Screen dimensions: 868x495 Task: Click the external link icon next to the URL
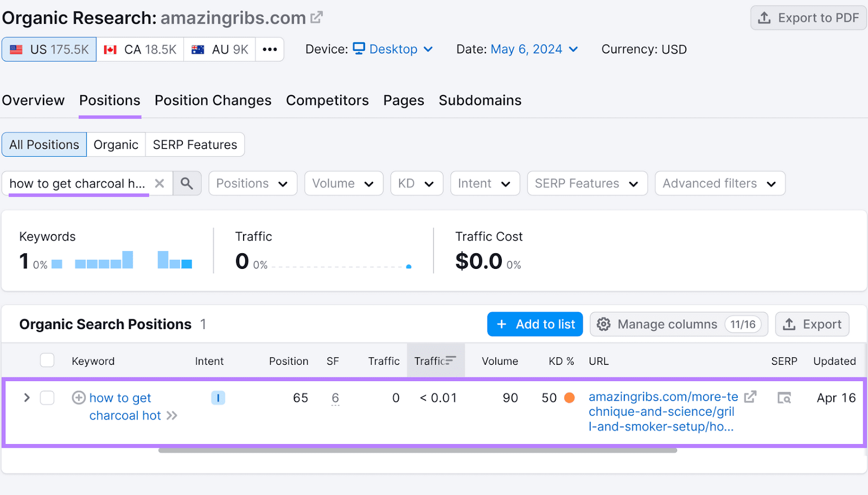[750, 396]
